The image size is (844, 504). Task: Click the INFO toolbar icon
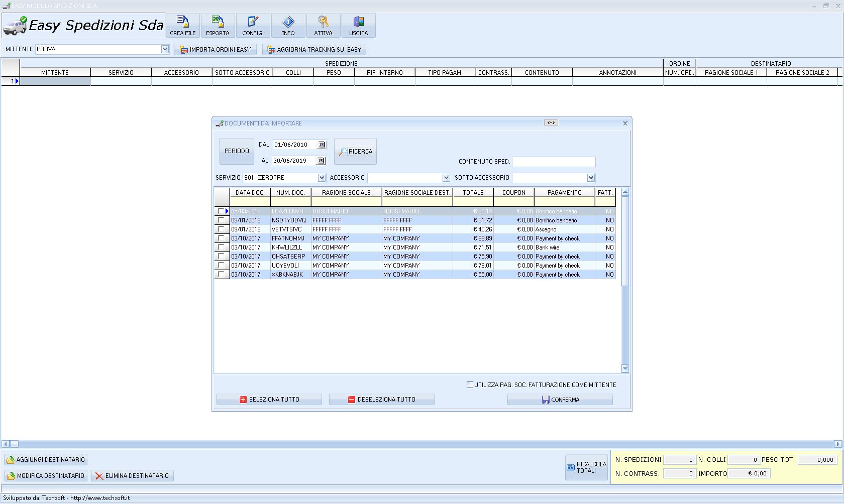(288, 26)
